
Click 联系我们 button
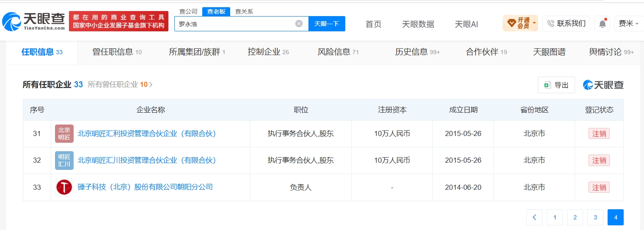(566, 23)
